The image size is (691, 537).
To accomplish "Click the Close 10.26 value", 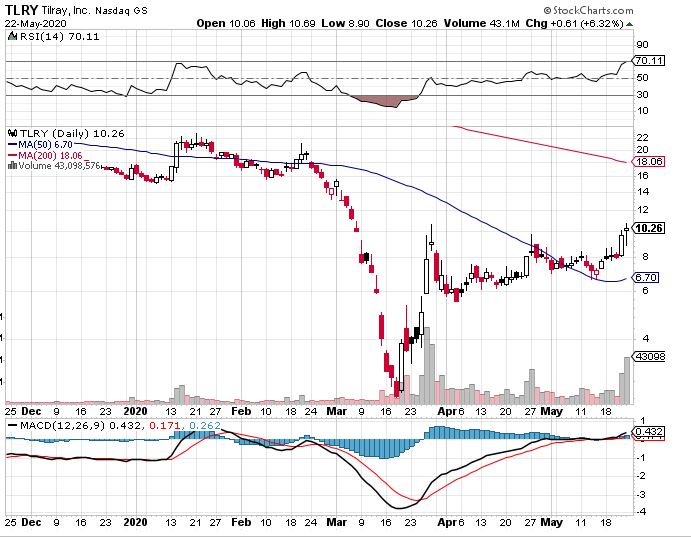I will click(x=406, y=23).
